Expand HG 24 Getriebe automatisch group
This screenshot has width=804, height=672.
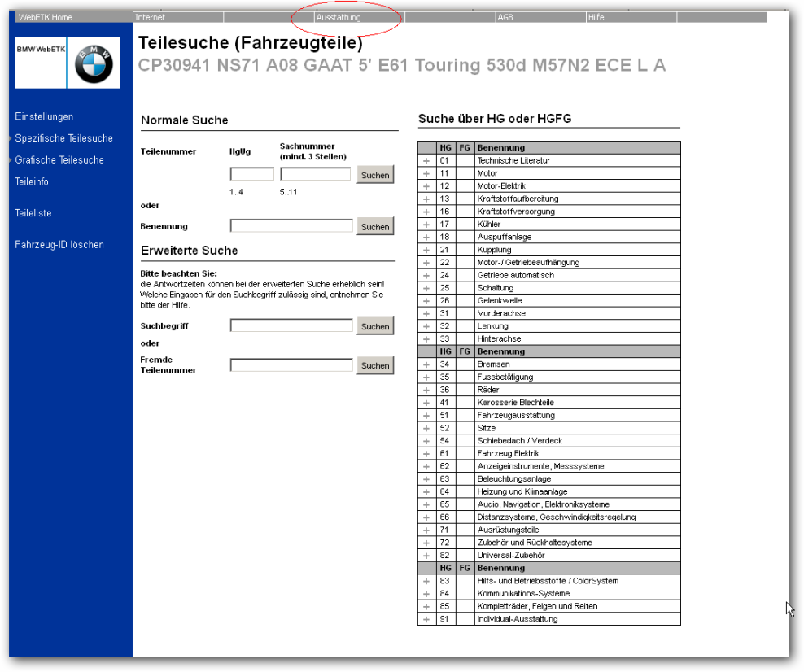click(x=426, y=276)
